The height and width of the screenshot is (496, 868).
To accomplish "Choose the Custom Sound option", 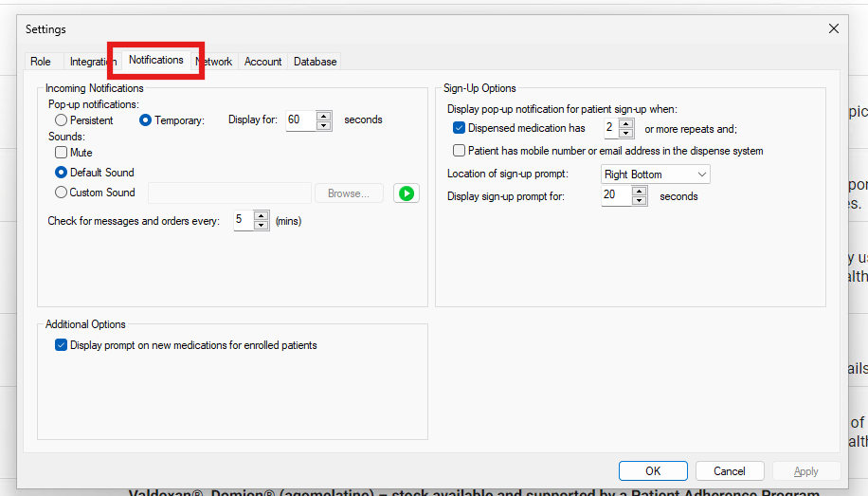I will coord(95,193).
